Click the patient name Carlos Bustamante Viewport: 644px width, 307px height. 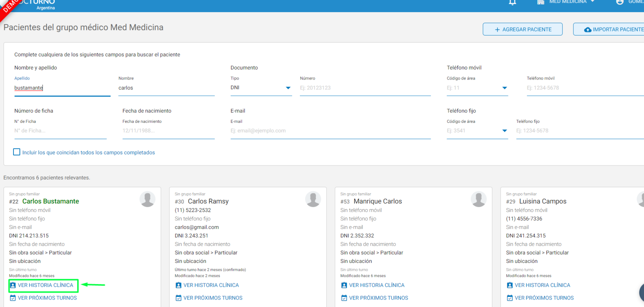[51, 201]
